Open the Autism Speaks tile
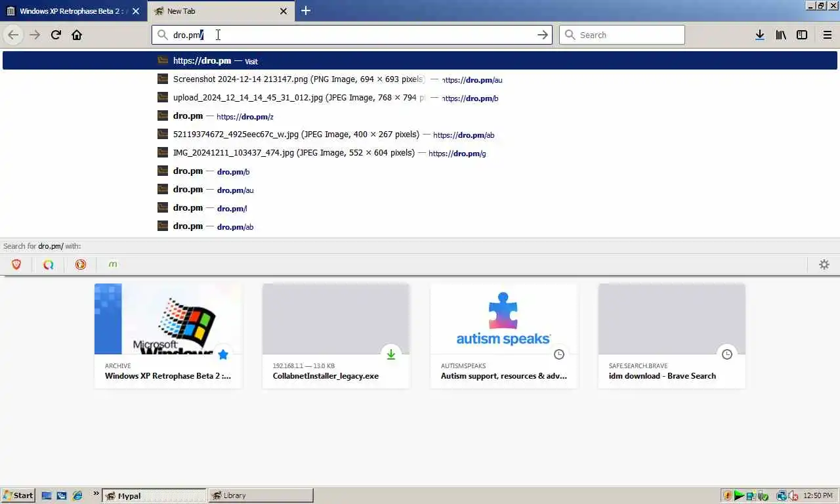This screenshot has height=504, width=840. [x=504, y=335]
